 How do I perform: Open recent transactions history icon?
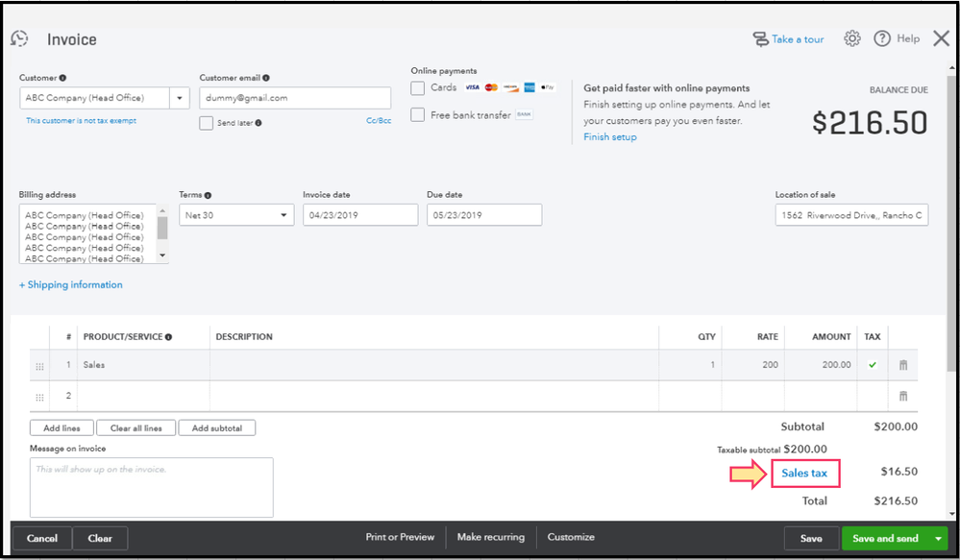19,39
